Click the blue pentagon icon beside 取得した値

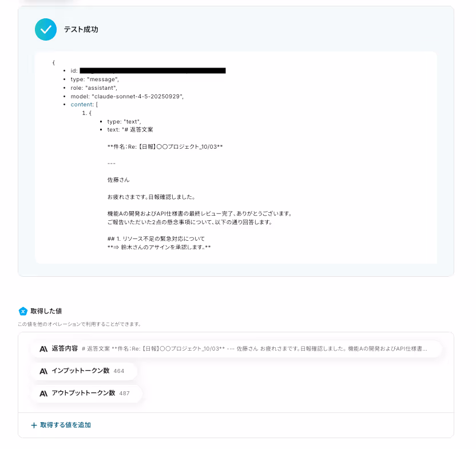point(23,311)
